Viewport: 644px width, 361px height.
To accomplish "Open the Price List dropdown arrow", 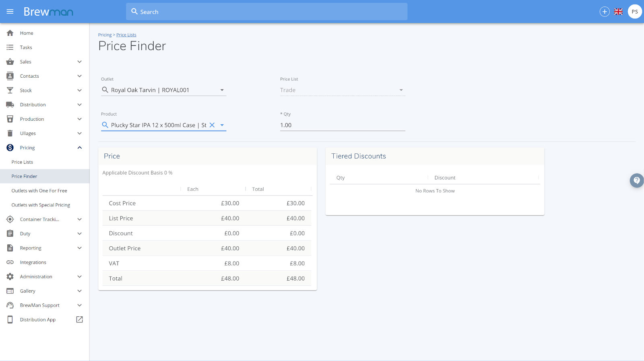I will (x=401, y=90).
